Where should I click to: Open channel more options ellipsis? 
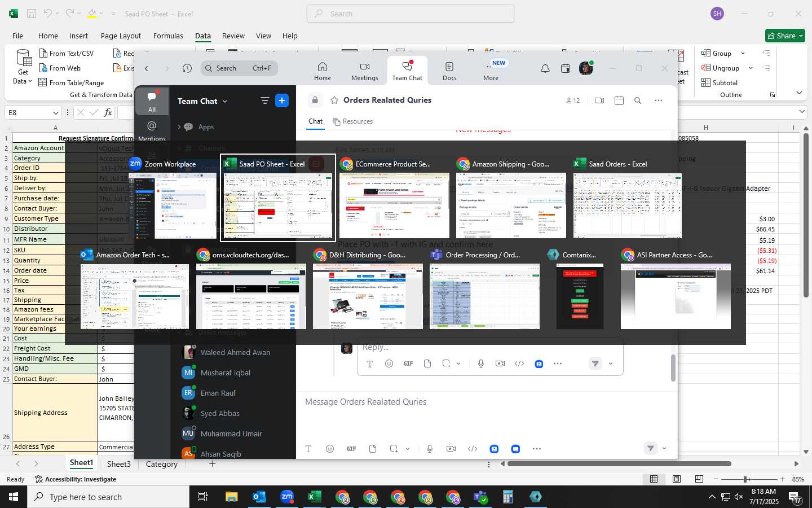[x=659, y=100]
